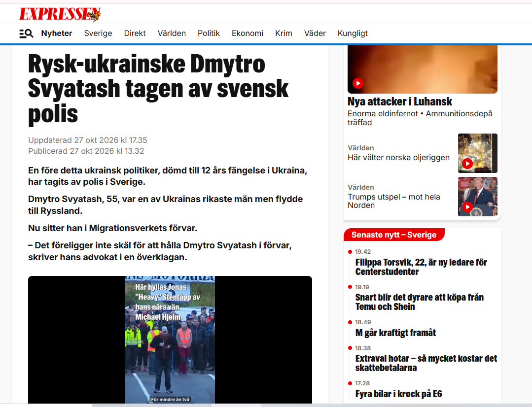Go to the Ekonomi section
This screenshot has height=407, width=532.
248,33
